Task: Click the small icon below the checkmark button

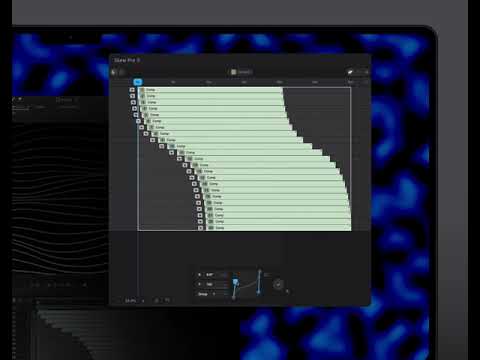Action: [287, 291]
